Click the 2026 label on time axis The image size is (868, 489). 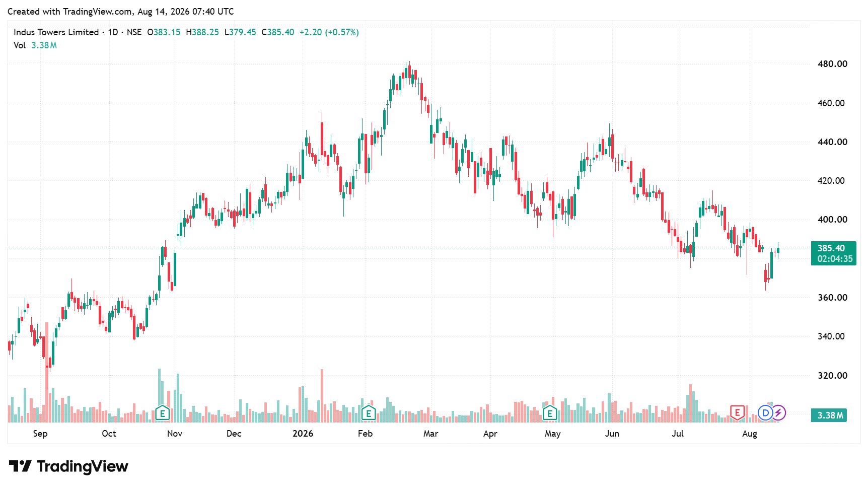point(303,434)
